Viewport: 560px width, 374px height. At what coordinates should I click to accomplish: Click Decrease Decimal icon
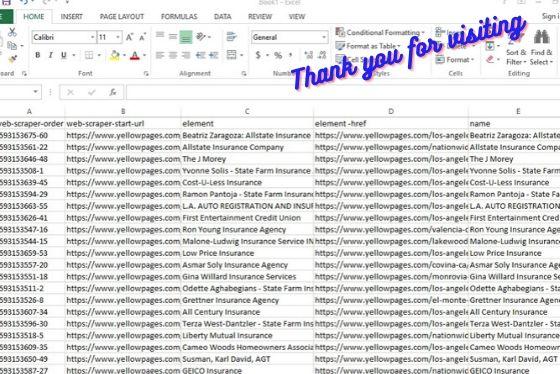pos(322,55)
